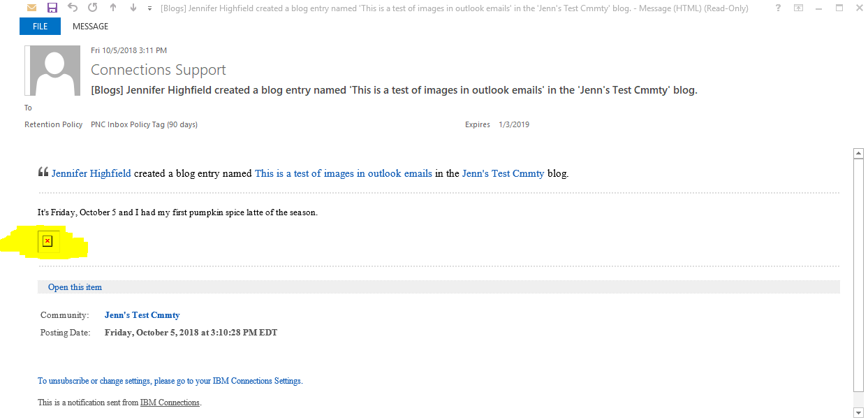Click the Redo icon in title bar
The image size is (868, 420).
[x=94, y=8]
